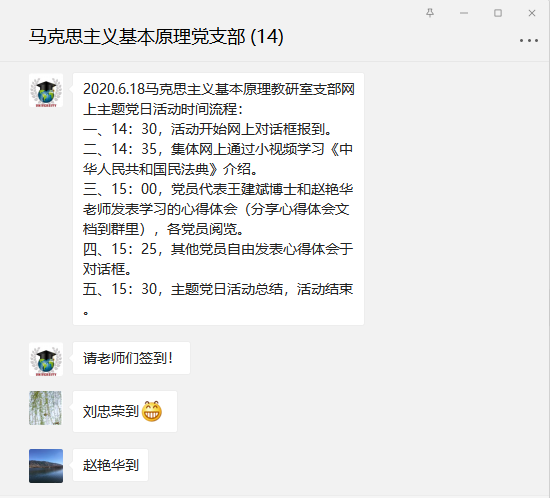Viewport: 550px width, 498px height.
Task: Select the long activity schedule message
Action: tap(218, 199)
